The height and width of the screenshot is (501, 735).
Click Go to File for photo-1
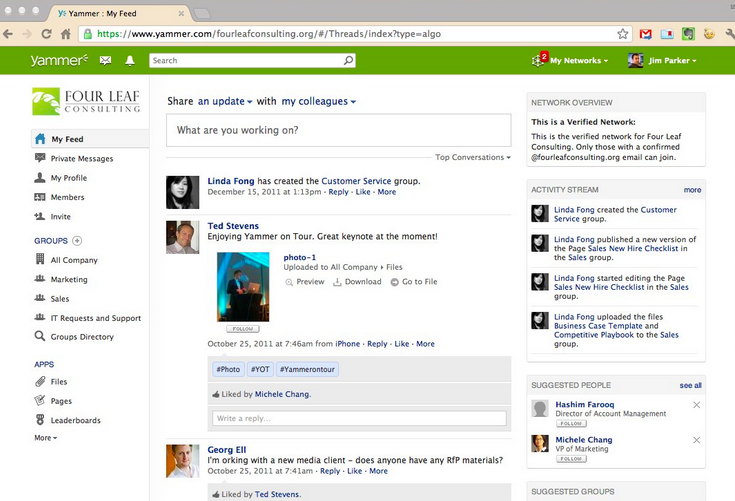click(414, 282)
